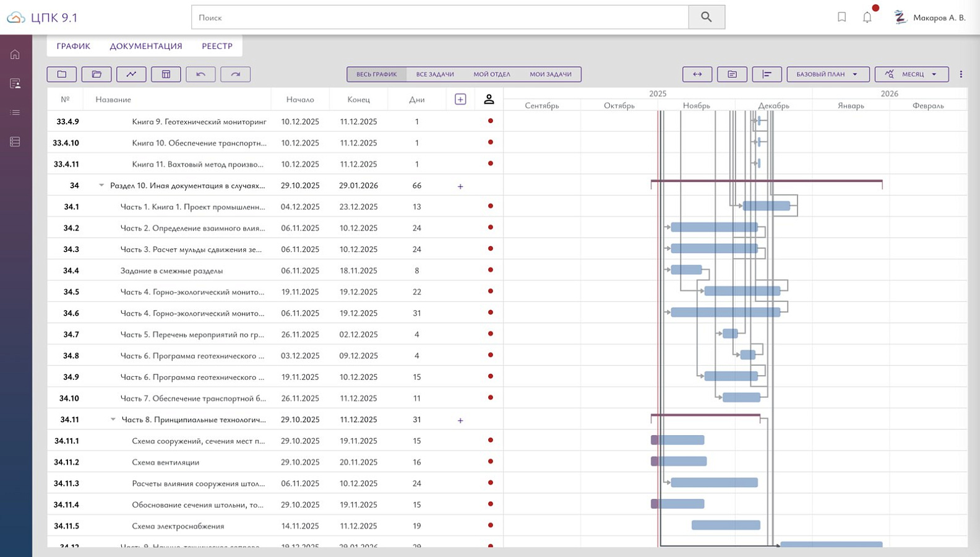Click the magnifier search button
The width and height of the screenshot is (980, 557).
(x=707, y=17)
